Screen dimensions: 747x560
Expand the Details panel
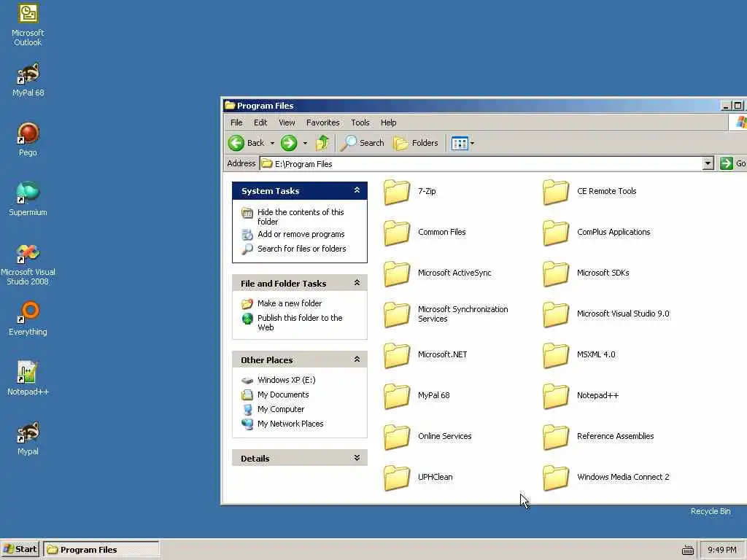[357, 458]
